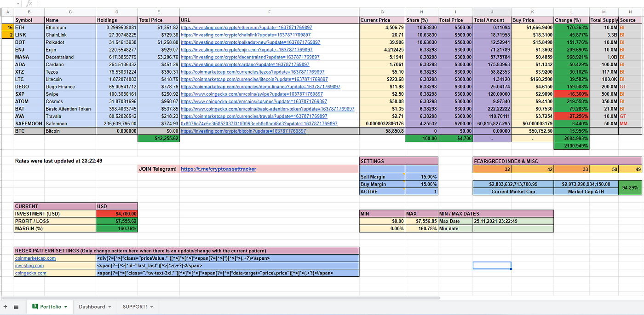The image size is (644, 315).
Task: Select the MARGIN (%) cell 160.76%
Action: (x=116, y=228)
